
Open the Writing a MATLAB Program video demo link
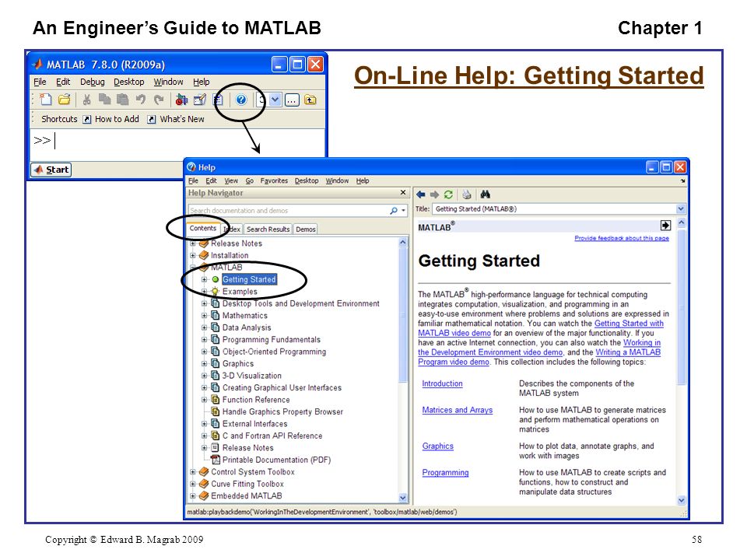(628, 352)
